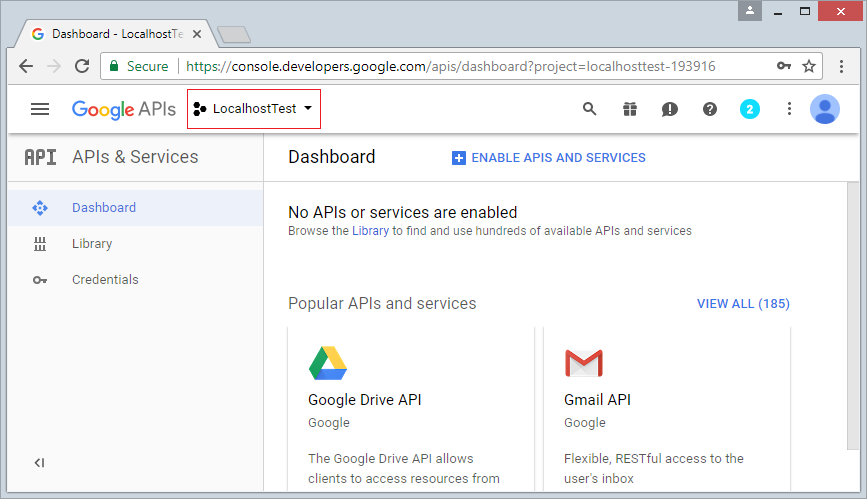Image resolution: width=867 pixels, height=499 pixels.
Task: Click the API logo icon in sidebar
Action: tap(40, 157)
